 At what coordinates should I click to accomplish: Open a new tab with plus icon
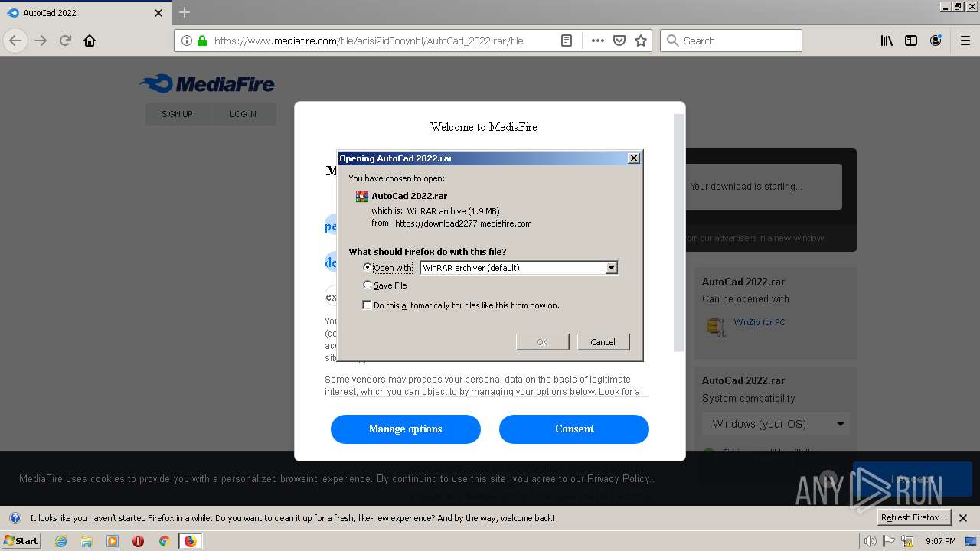pos(185,12)
